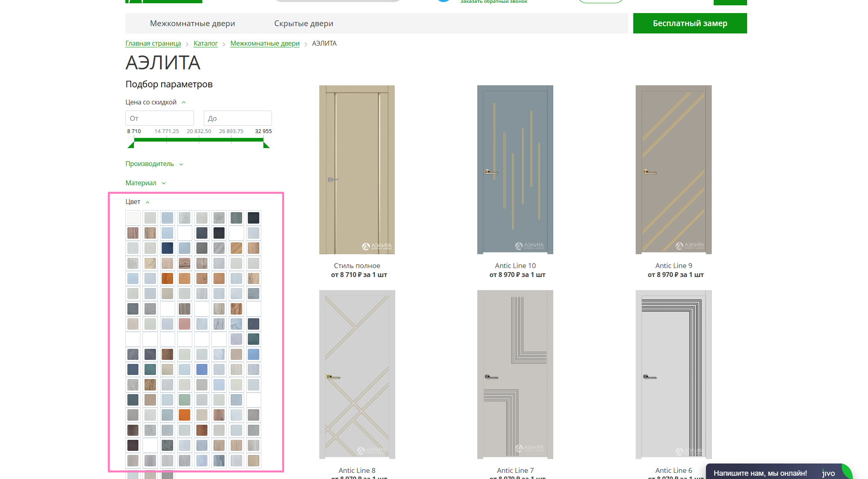
Task: Click the '26 893.75' slider scale label
Action: click(231, 131)
